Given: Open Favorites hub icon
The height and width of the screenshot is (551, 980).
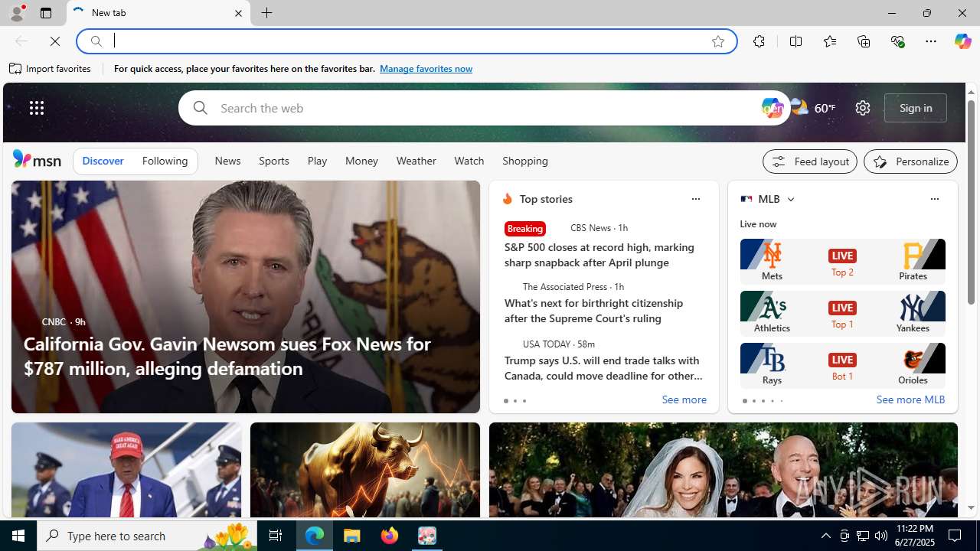Looking at the screenshot, I should [830, 41].
